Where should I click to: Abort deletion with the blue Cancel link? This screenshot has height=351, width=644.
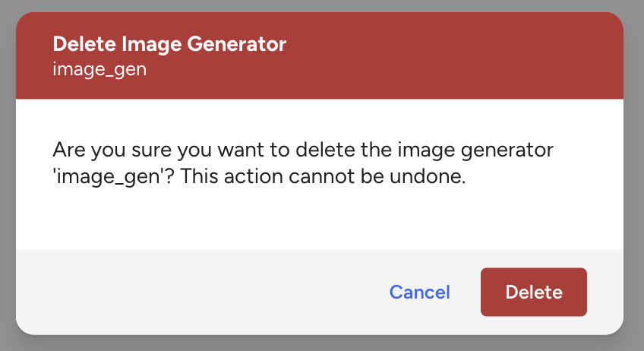419,292
